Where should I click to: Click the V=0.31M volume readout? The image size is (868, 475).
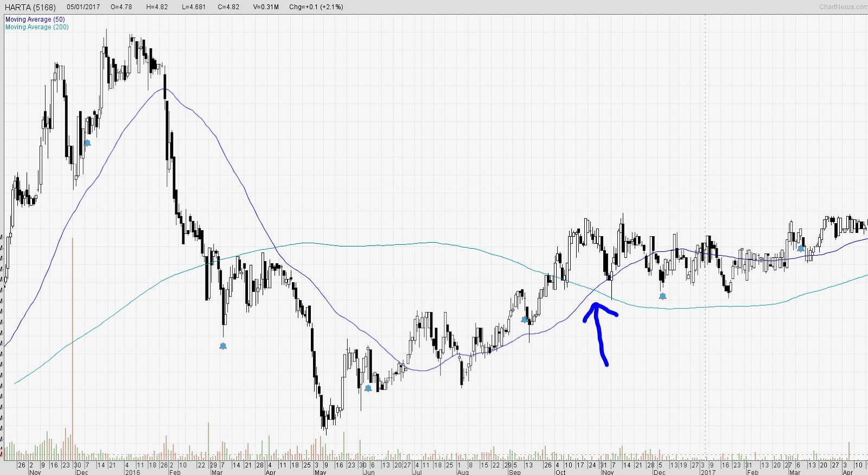click(266, 7)
